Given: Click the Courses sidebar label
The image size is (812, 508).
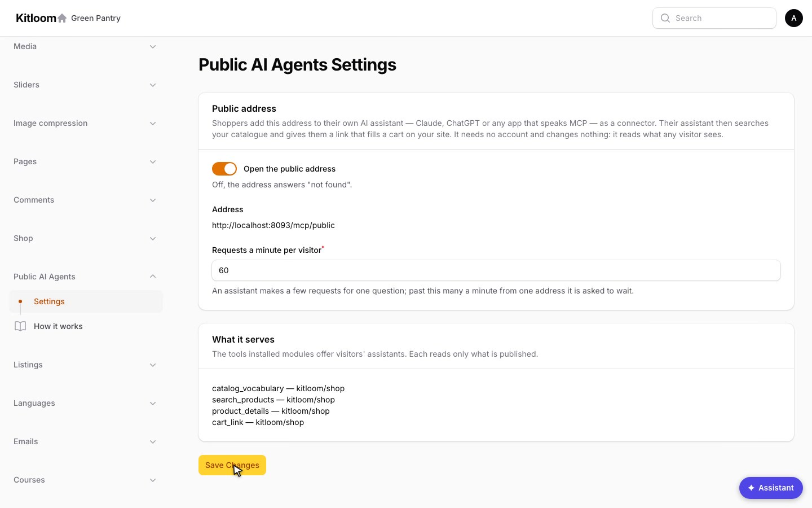Looking at the screenshot, I should [x=29, y=480].
